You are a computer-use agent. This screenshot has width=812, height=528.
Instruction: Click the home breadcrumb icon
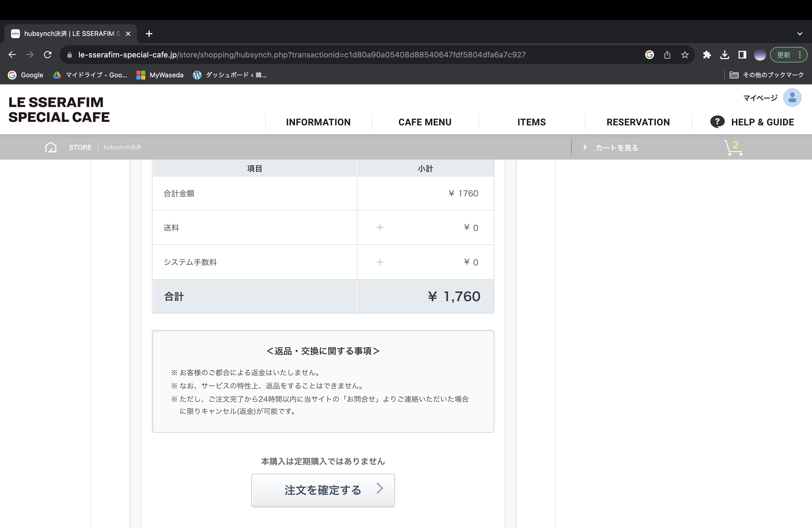(x=51, y=147)
